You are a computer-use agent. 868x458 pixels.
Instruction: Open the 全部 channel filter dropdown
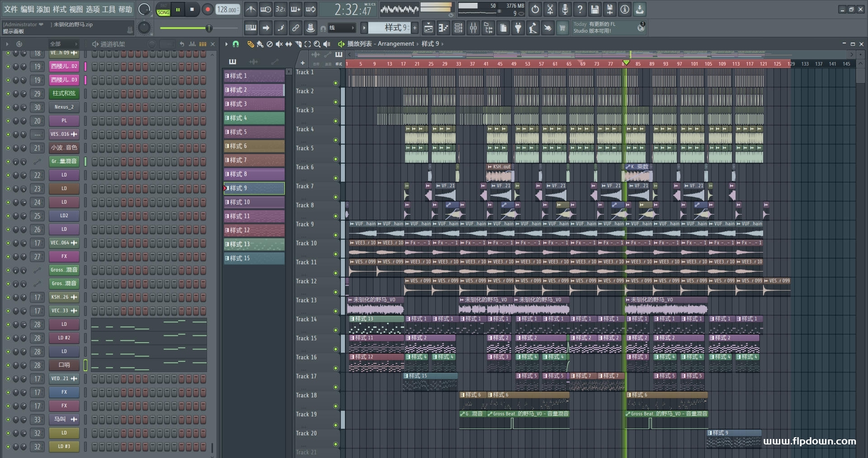tap(63, 44)
